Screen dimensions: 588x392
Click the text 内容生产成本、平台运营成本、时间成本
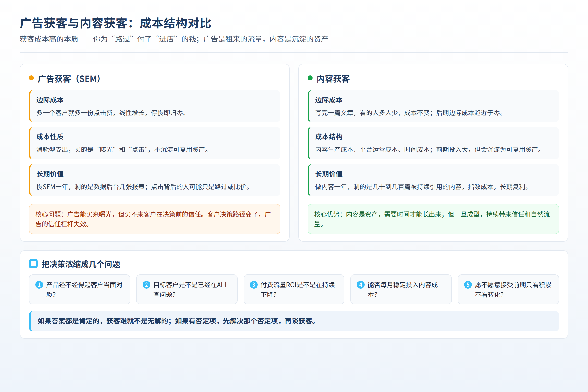click(372, 149)
